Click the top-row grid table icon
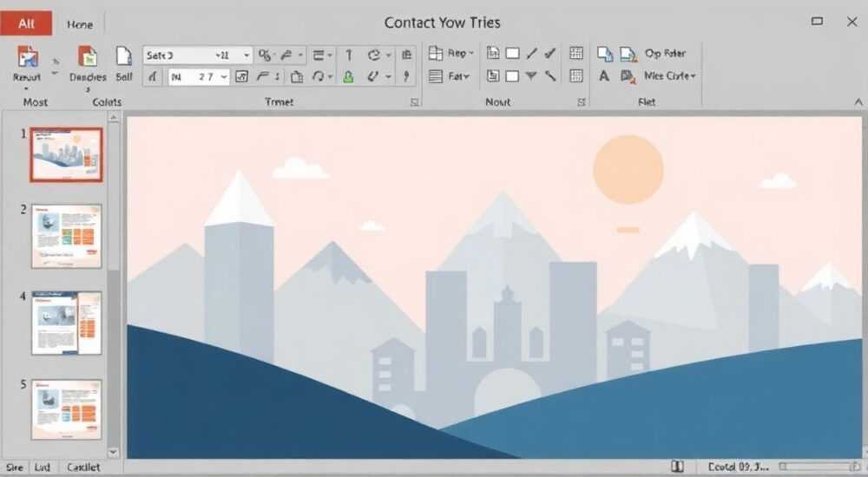 pos(576,53)
